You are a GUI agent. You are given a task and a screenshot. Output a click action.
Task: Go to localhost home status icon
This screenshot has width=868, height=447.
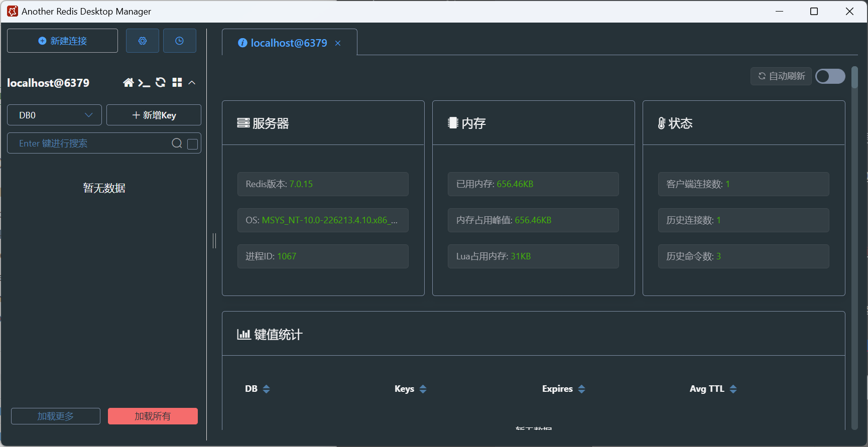click(129, 83)
